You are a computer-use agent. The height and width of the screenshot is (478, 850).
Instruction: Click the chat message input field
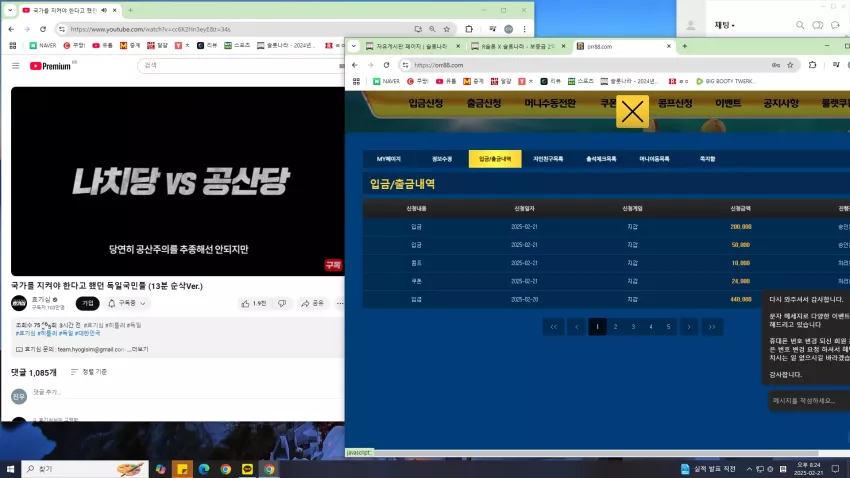point(809,401)
